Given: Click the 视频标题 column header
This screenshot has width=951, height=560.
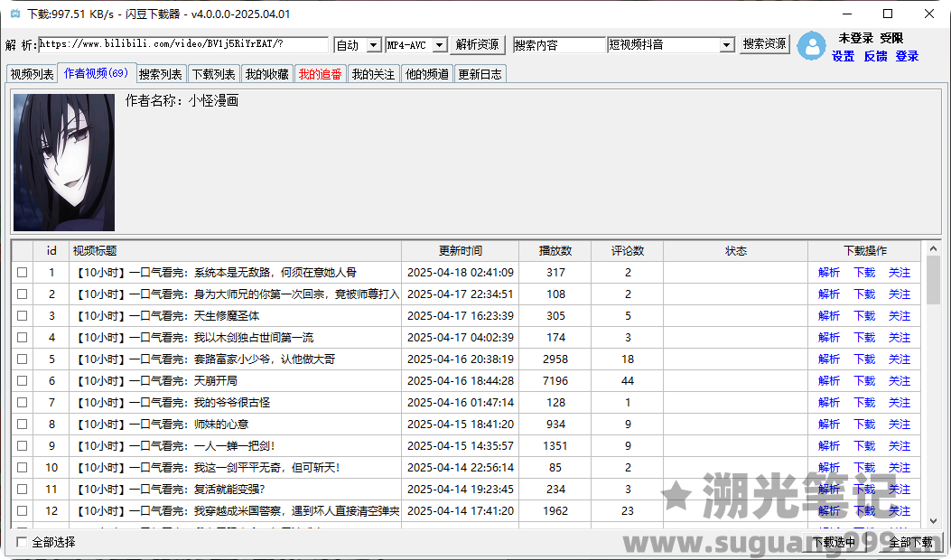Looking at the screenshot, I should pos(236,250).
